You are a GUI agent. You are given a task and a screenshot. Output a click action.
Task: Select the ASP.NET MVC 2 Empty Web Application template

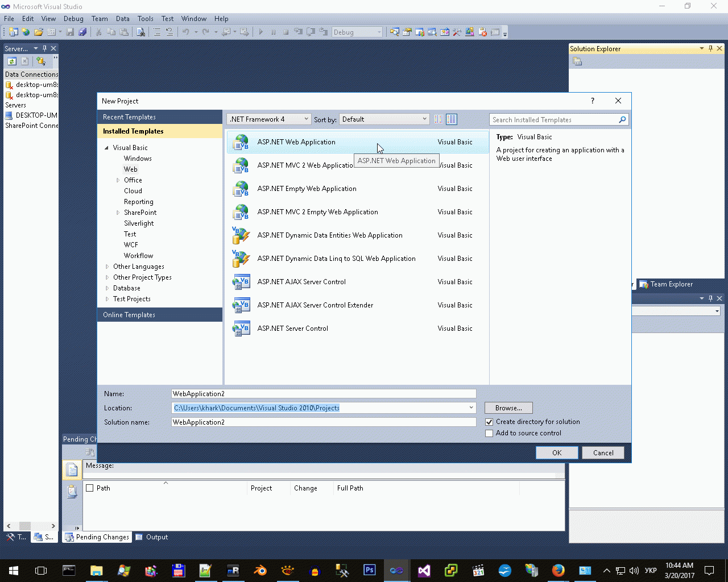coord(357,212)
